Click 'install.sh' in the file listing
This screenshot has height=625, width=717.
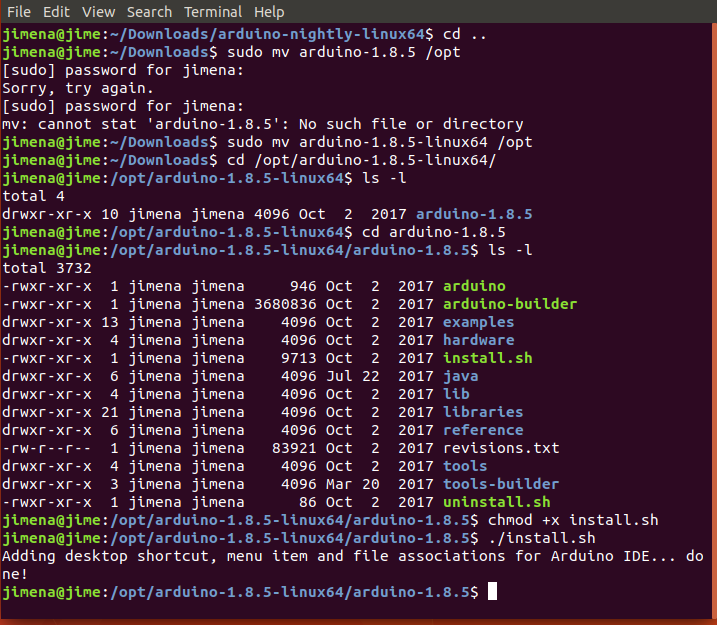point(487,358)
